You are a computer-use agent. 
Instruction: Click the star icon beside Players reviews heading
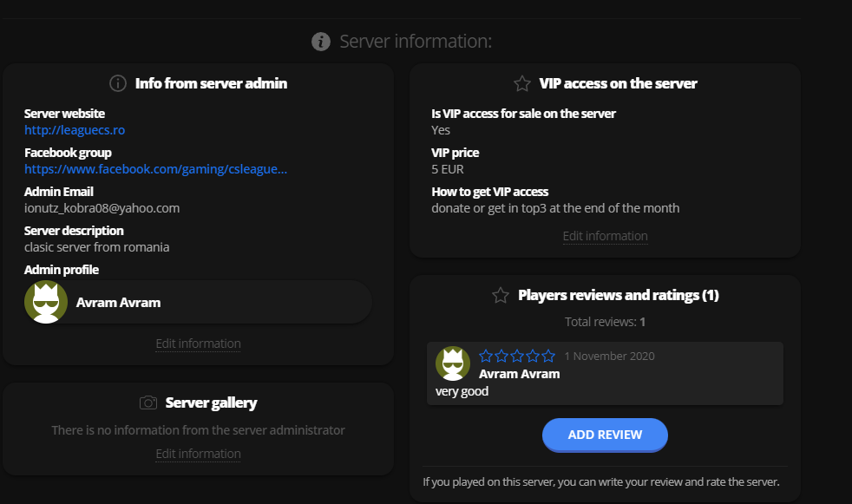[501, 295]
